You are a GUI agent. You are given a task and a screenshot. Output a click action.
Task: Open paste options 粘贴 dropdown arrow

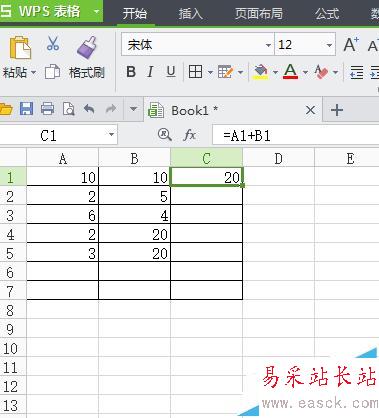click(x=33, y=72)
